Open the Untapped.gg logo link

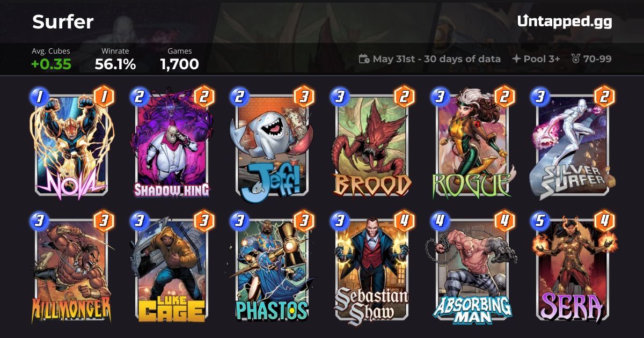tap(565, 21)
